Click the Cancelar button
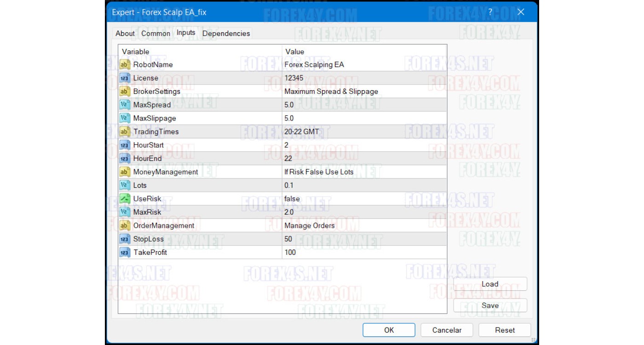 447,330
